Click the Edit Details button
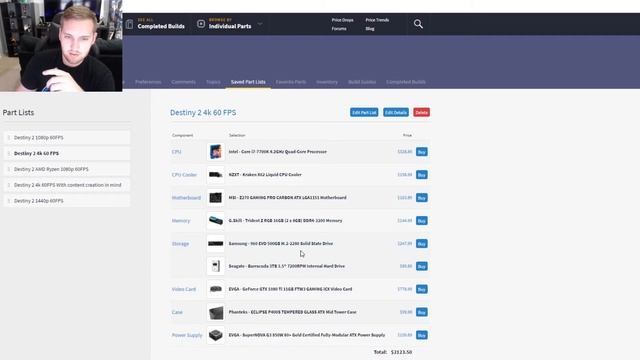 pyautogui.click(x=396, y=112)
